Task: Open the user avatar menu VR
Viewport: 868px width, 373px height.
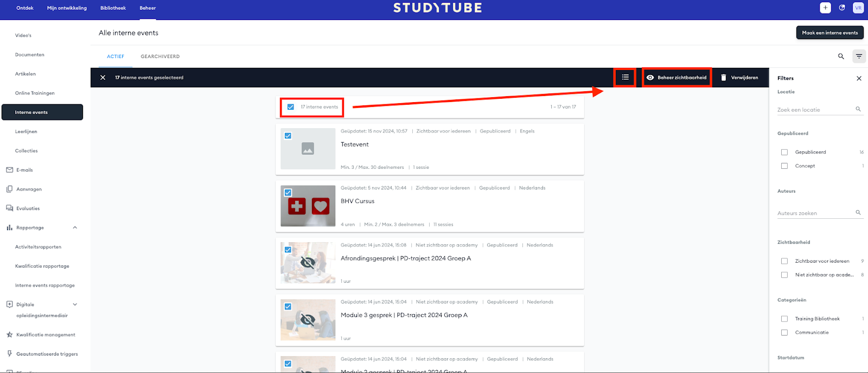Action: tap(858, 8)
